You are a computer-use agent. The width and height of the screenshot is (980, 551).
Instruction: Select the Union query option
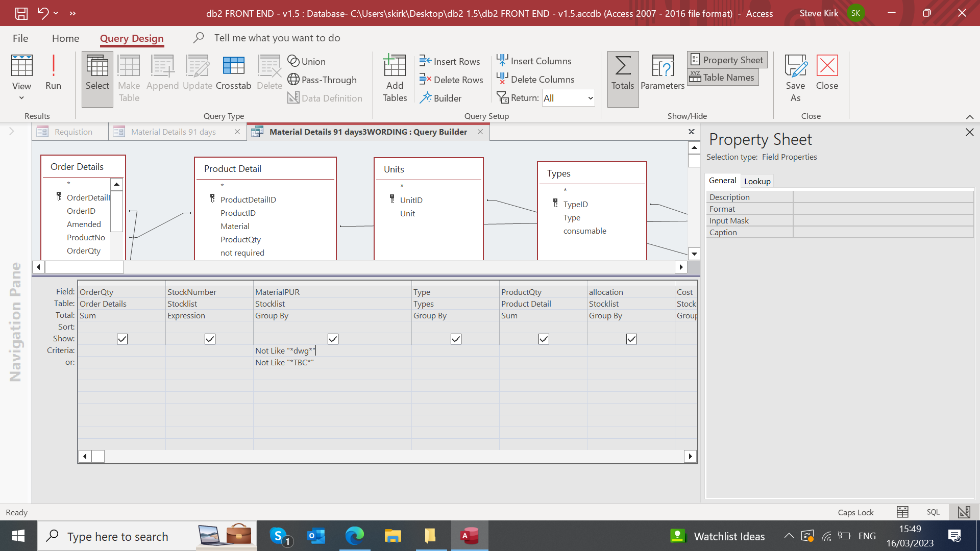point(306,61)
